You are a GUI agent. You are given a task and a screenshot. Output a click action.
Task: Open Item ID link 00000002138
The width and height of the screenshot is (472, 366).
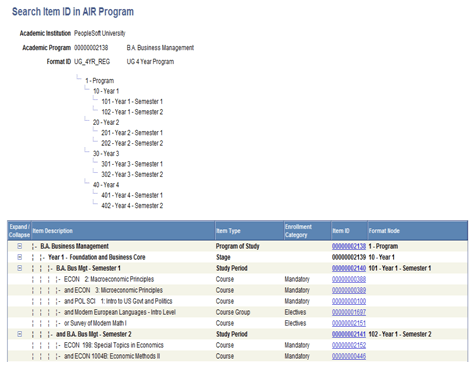tap(349, 246)
